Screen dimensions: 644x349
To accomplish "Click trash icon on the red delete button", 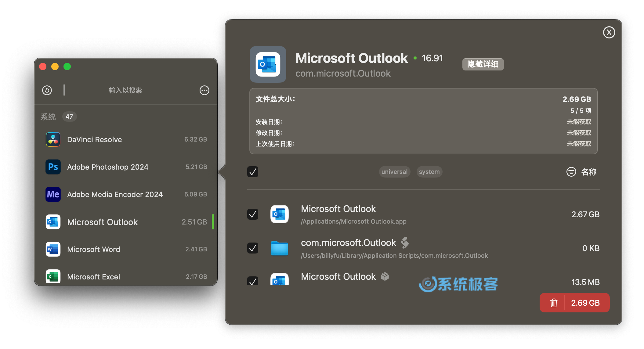I will (554, 303).
